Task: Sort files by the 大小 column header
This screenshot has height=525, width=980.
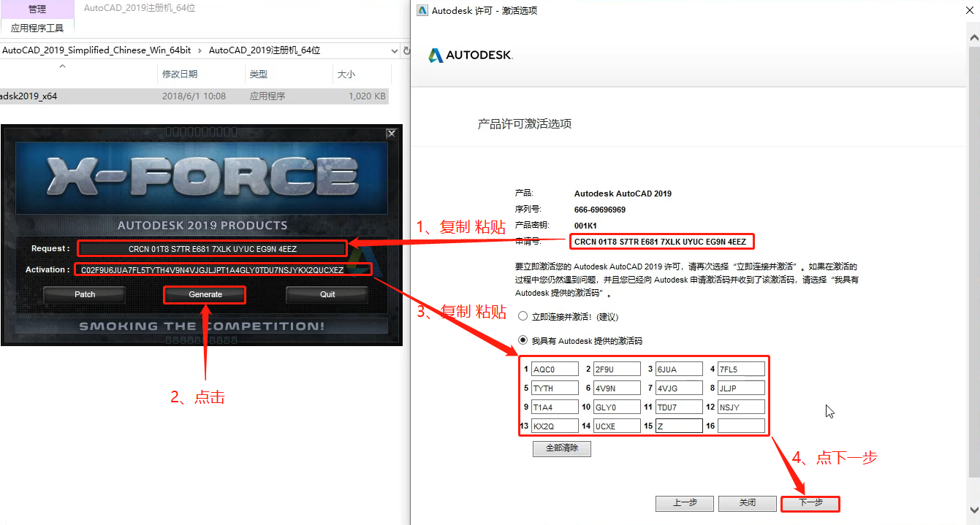Action: pyautogui.click(x=346, y=74)
